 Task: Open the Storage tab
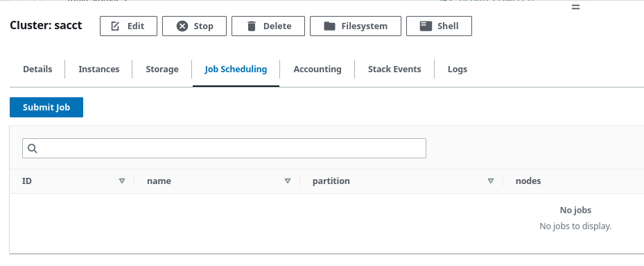pos(162,69)
